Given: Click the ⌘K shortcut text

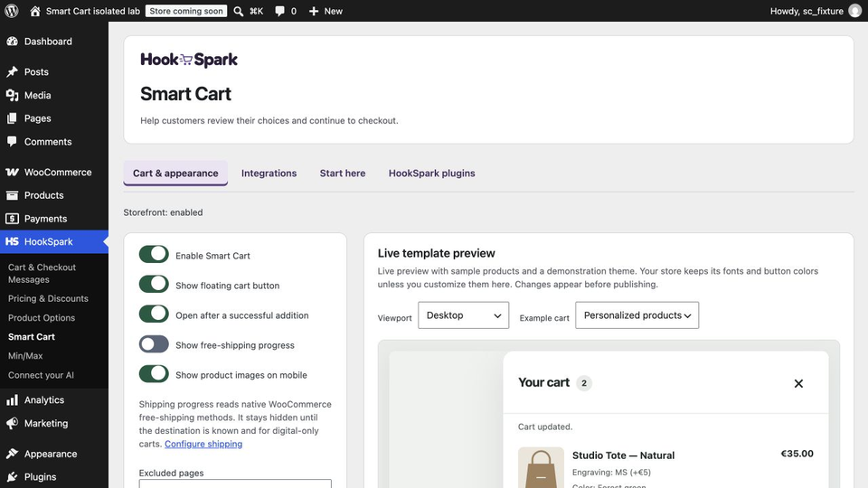Looking at the screenshot, I should tap(256, 11).
